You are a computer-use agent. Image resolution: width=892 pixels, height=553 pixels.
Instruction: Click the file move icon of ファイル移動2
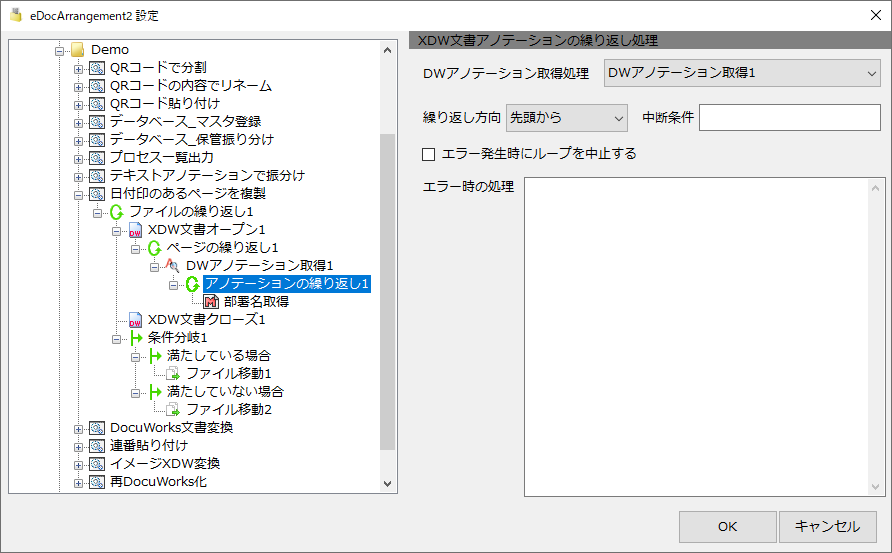click(173, 410)
